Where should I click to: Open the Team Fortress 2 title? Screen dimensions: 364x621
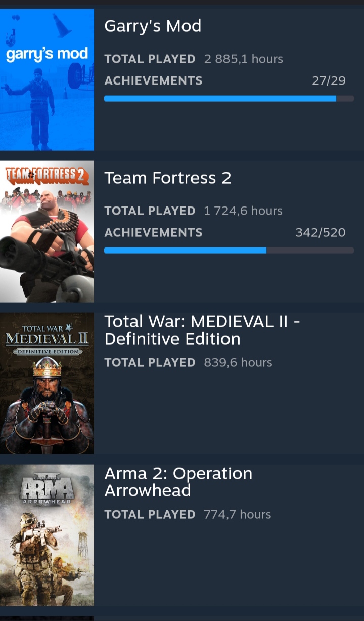[x=168, y=178]
